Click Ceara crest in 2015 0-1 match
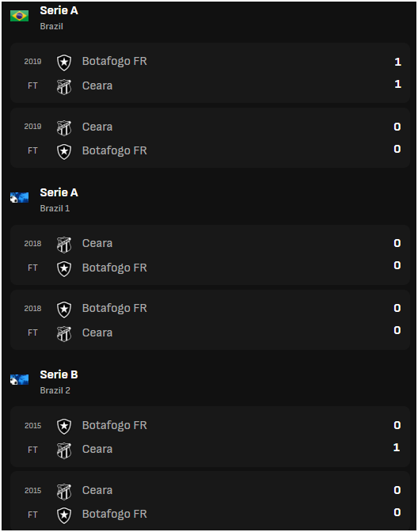 [x=64, y=450]
